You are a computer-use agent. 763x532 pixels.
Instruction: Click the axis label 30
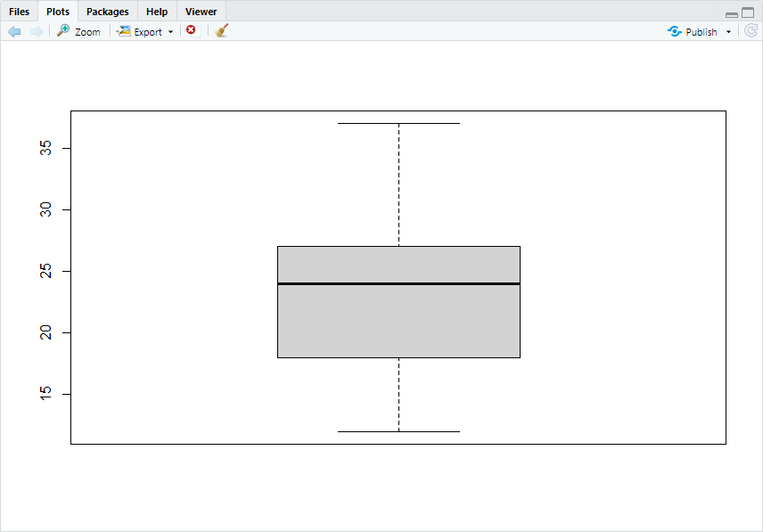pos(45,209)
